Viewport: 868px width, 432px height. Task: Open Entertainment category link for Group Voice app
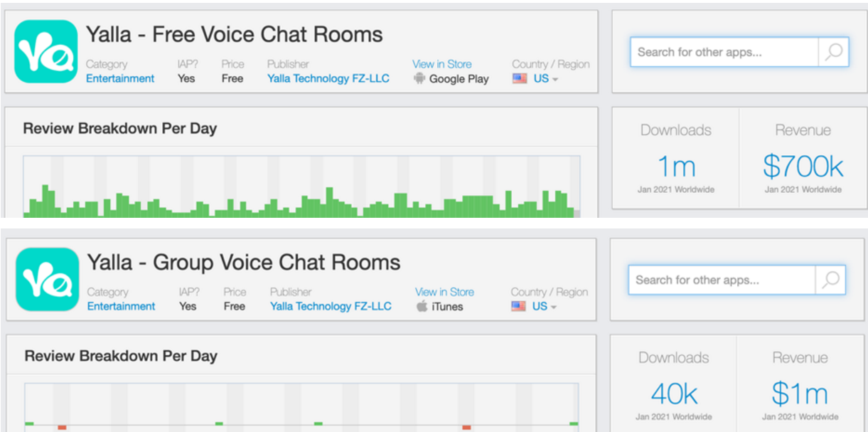[x=121, y=307]
